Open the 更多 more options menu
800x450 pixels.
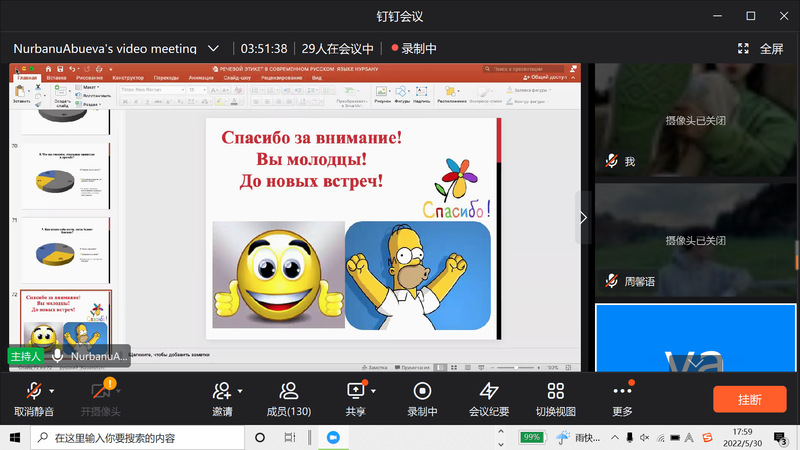(x=622, y=399)
